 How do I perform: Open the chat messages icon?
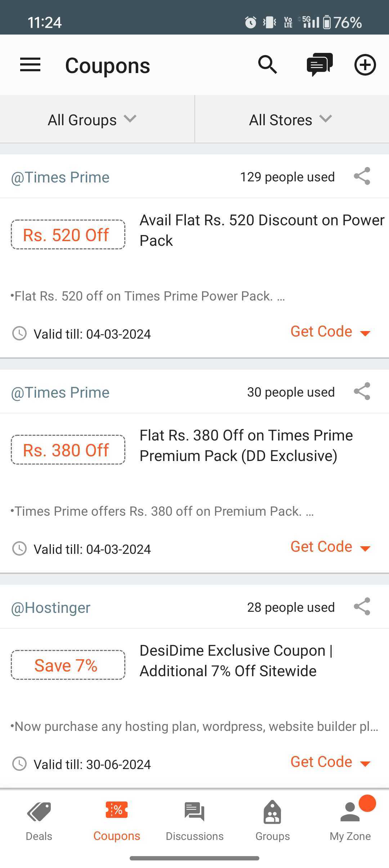[x=319, y=65]
